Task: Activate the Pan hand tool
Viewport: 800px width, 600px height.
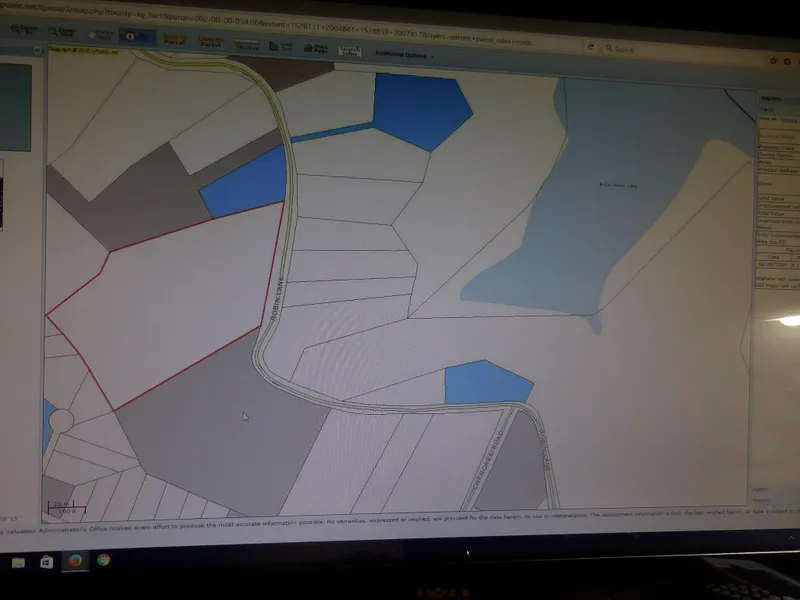Action: click(99, 34)
